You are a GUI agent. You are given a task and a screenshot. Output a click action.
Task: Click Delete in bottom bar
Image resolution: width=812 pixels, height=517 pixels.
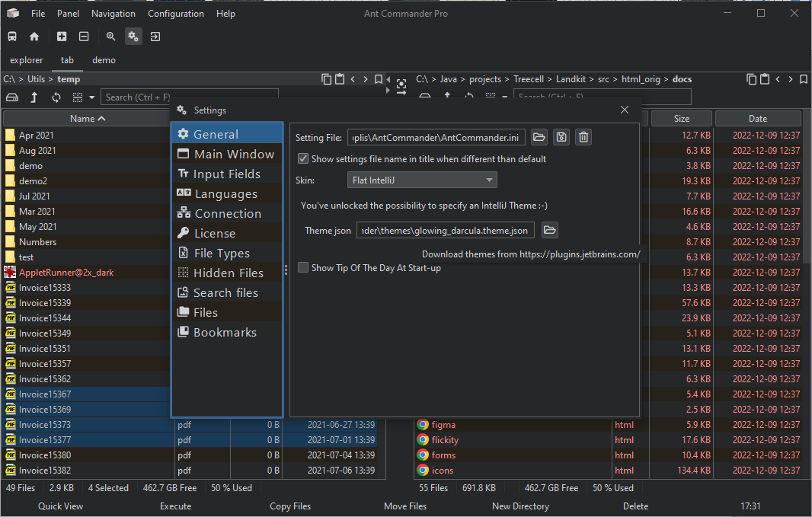pyautogui.click(x=635, y=506)
